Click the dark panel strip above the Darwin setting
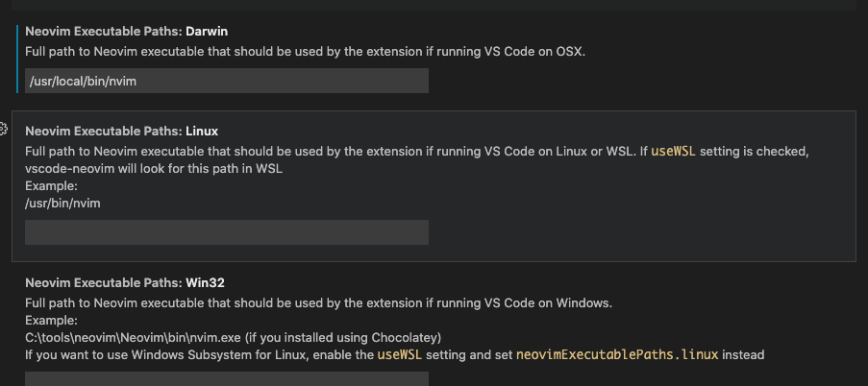 click(434, 5)
